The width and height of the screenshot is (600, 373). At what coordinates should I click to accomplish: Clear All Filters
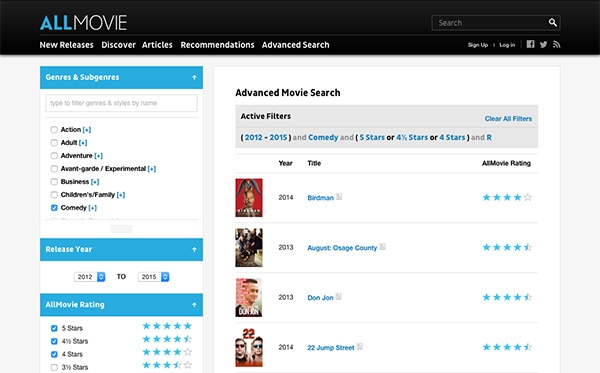click(508, 119)
